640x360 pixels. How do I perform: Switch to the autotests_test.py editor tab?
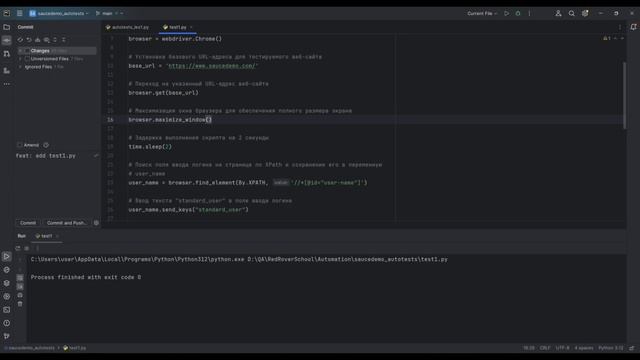(x=127, y=27)
